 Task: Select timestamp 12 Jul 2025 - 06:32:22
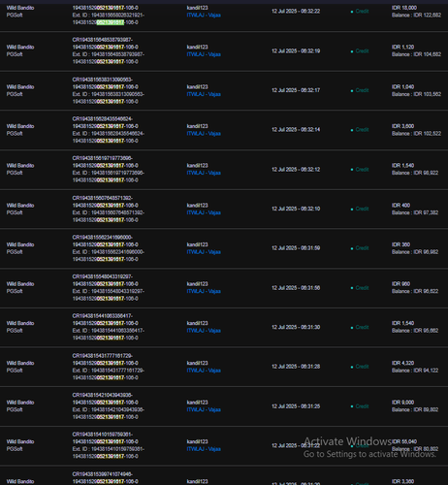coord(296,12)
